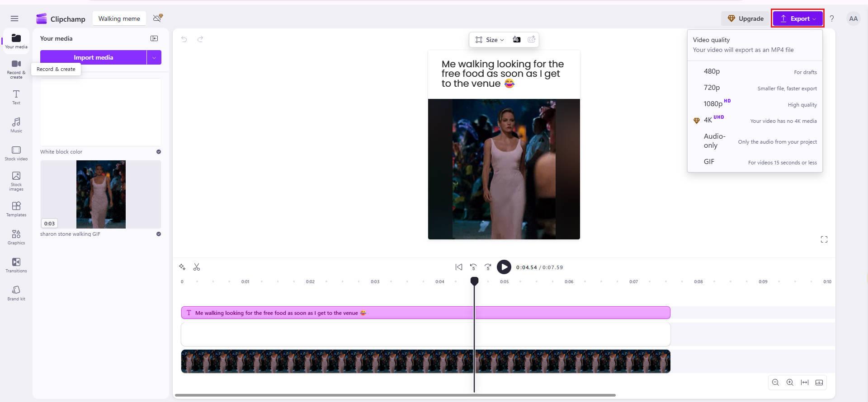Zoom out the timeline
This screenshot has height=402, width=868.
click(x=775, y=383)
